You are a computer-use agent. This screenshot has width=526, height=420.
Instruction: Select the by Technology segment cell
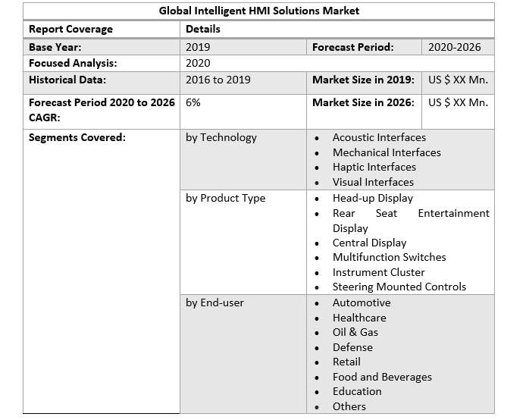[221, 137]
